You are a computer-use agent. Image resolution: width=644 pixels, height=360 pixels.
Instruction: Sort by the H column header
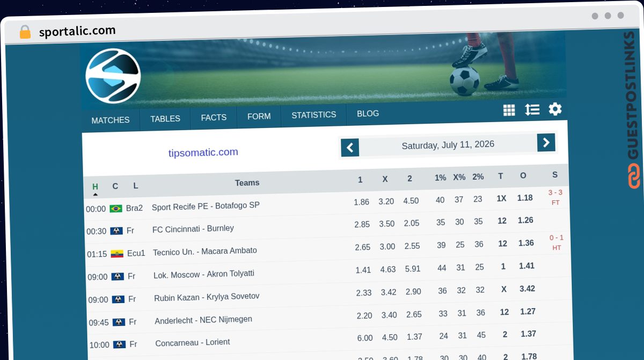pyautogui.click(x=95, y=187)
